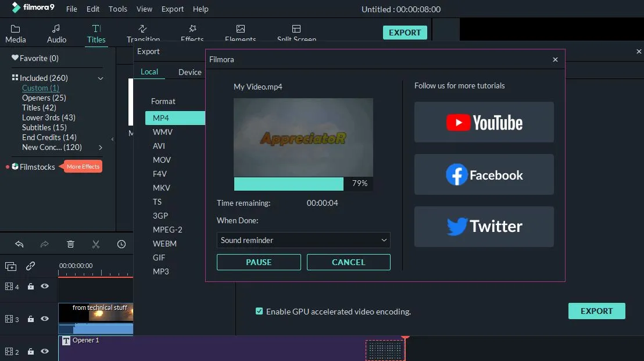Collapse the left panel arrow

point(112,139)
